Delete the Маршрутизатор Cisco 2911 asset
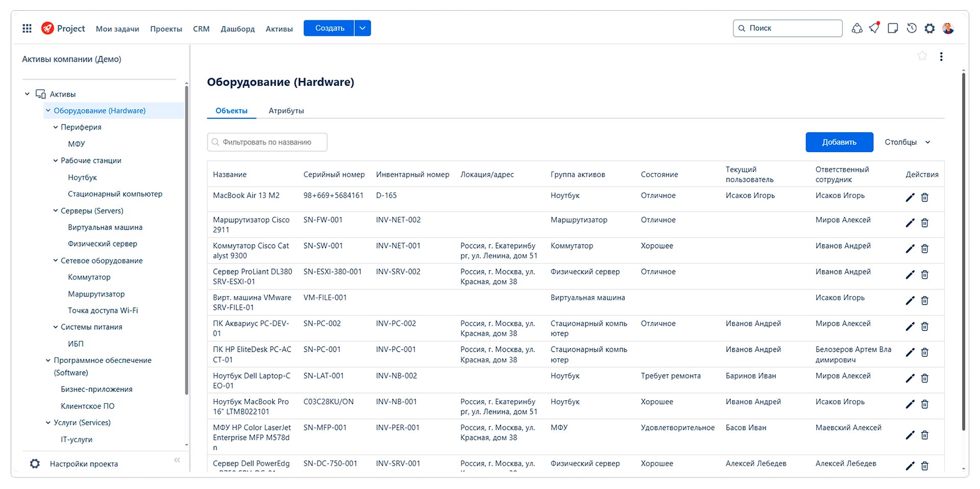This screenshot has height=489, width=980. pyautogui.click(x=924, y=223)
